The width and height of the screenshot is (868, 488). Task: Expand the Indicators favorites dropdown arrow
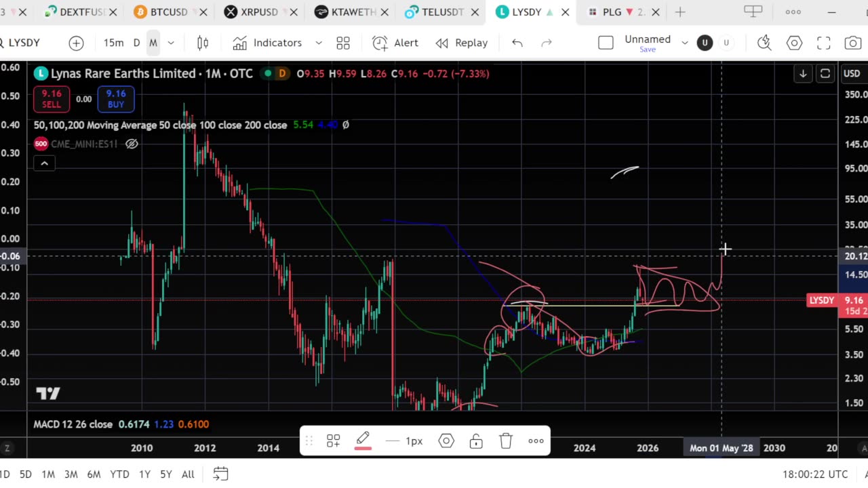pyautogui.click(x=319, y=43)
